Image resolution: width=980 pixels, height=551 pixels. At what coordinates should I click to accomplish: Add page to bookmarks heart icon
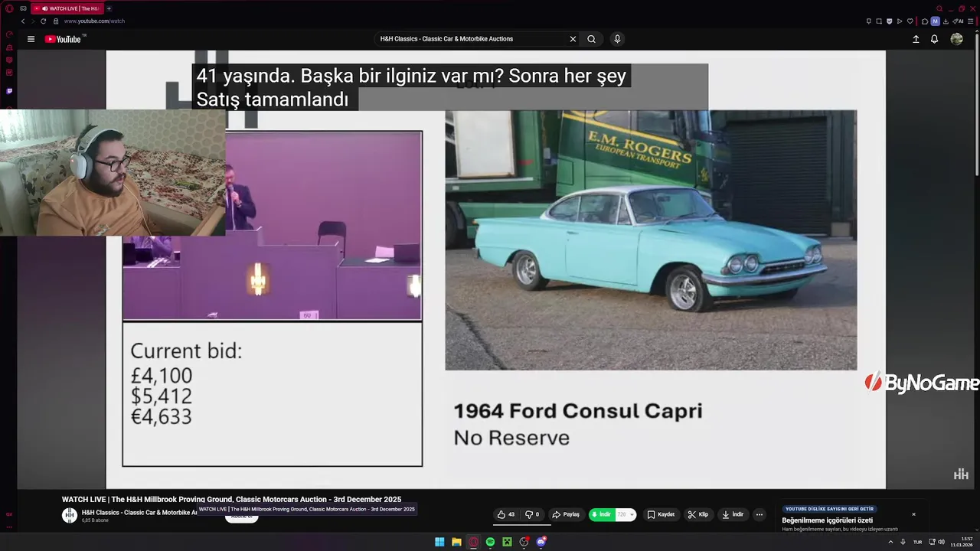[910, 21]
